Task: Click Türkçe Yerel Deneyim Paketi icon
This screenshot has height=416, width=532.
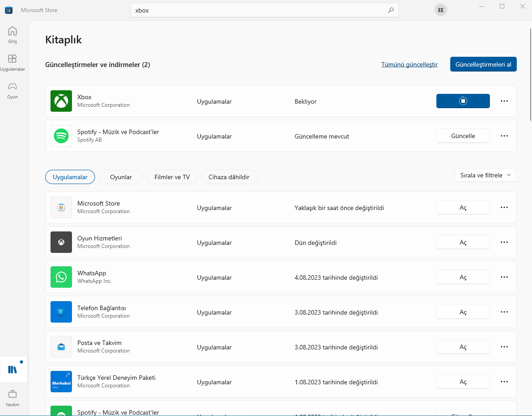Action: click(61, 382)
